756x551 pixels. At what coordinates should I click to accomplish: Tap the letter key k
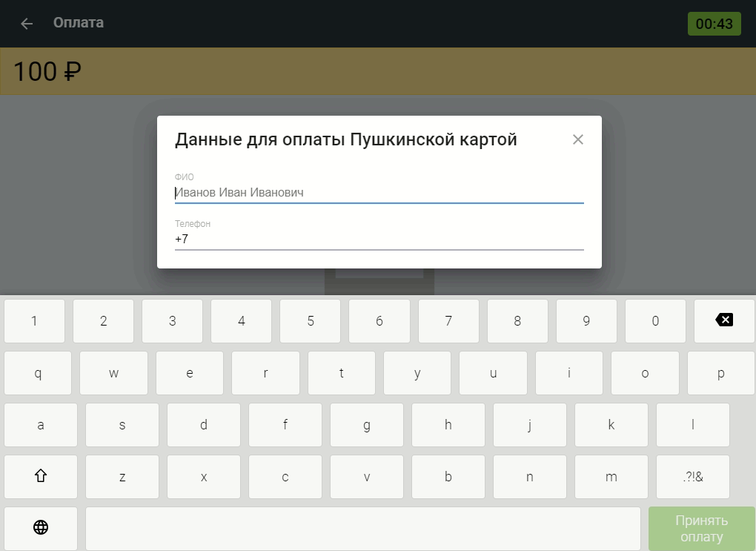[x=611, y=425]
